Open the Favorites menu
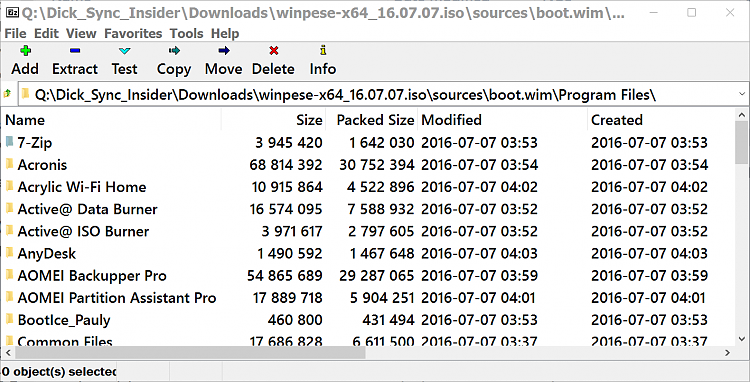Screen dimensions: 750x382 click(x=133, y=33)
